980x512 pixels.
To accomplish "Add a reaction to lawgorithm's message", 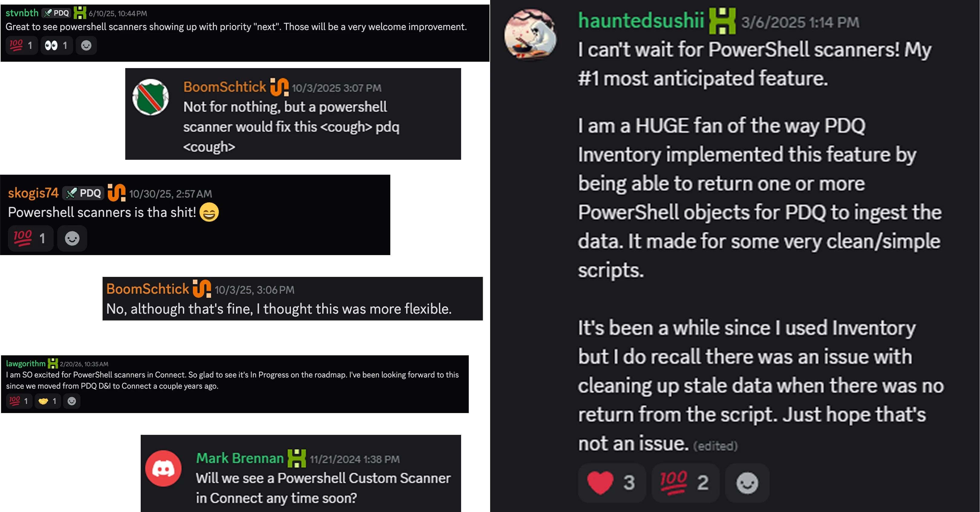I will click(x=71, y=401).
